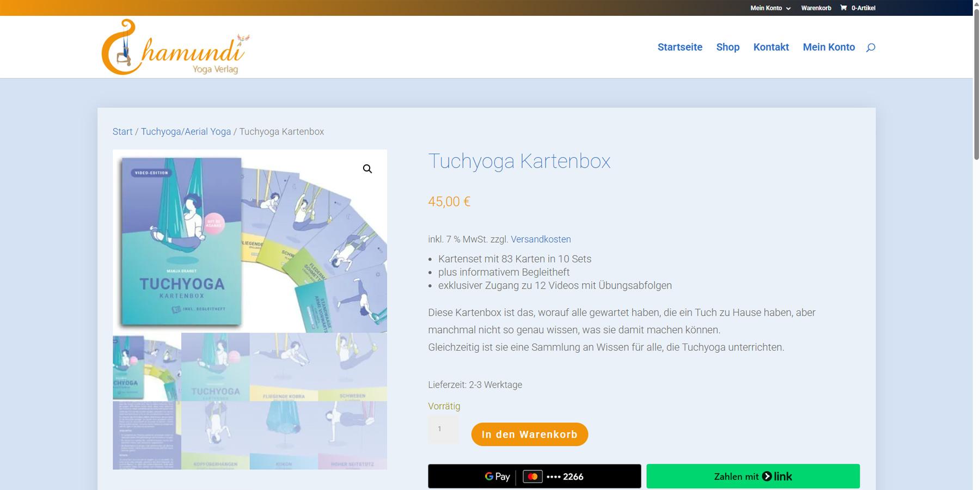Open the Warenkorb link in top bar
The image size is (980, 490).
point(816,8)
